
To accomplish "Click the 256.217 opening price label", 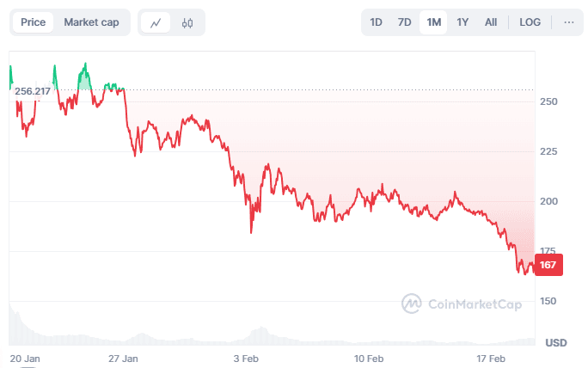I will (31, 90).
